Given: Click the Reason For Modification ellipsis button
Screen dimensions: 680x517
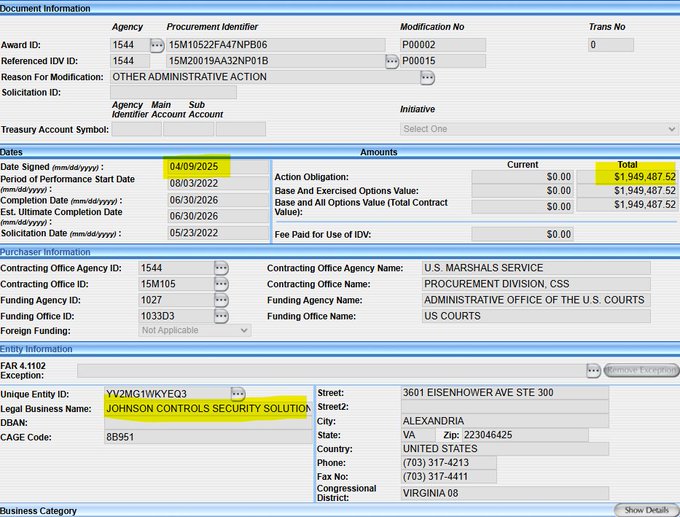Looking at the screenshot, I should coord(427,77).
